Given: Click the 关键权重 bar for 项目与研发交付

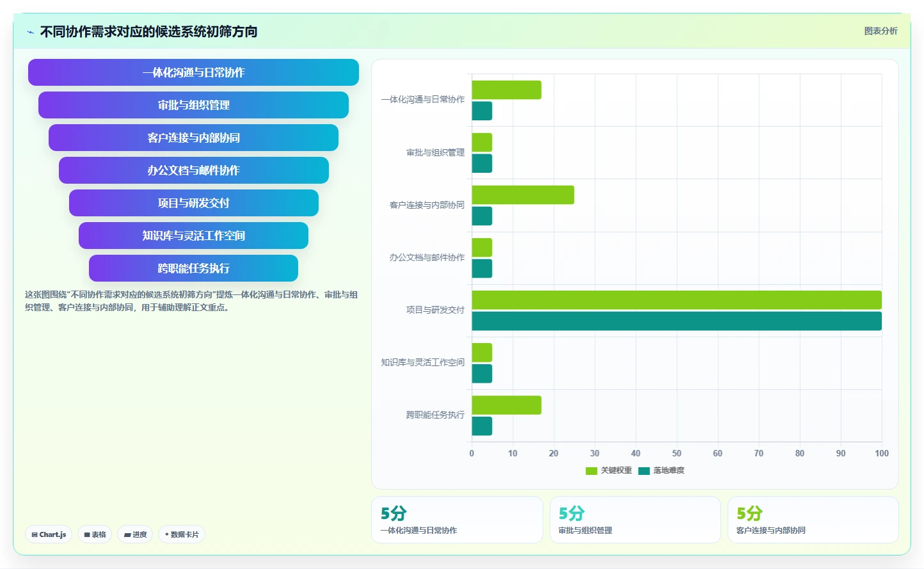Looking at the screenshot, I should (x=677, y=300).
